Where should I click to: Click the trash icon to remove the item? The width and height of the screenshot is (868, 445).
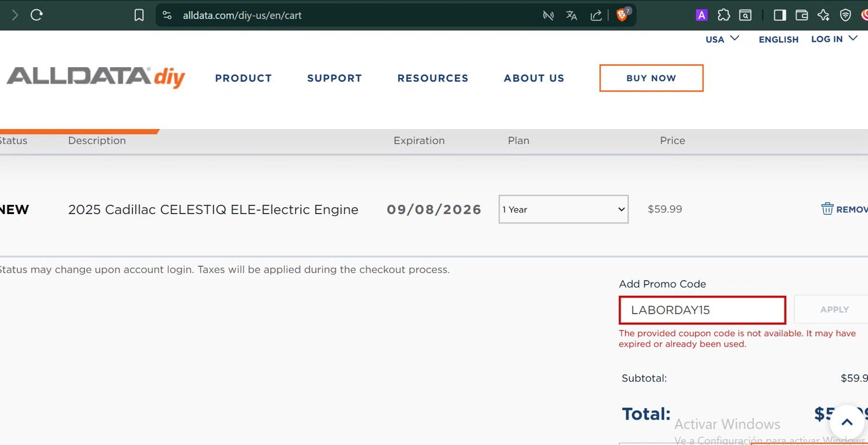[x=827, y=209]
